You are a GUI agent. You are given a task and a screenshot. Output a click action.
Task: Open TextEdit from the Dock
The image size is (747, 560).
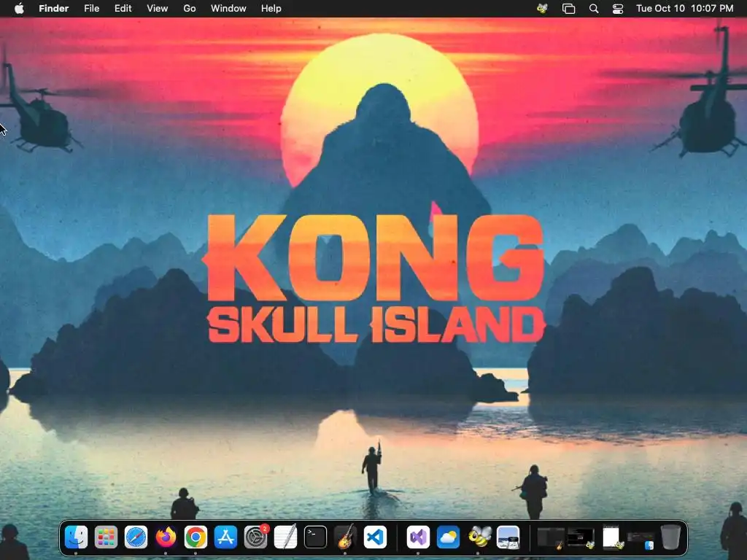click(x=286, y=537)
